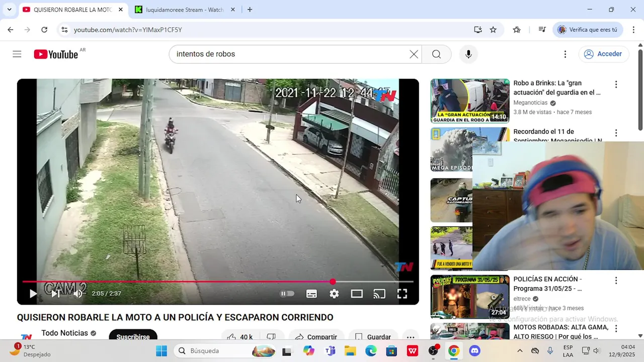Start voice search with microphone
Viewport: 644px width, 362px height.
[x=468, y=54]
